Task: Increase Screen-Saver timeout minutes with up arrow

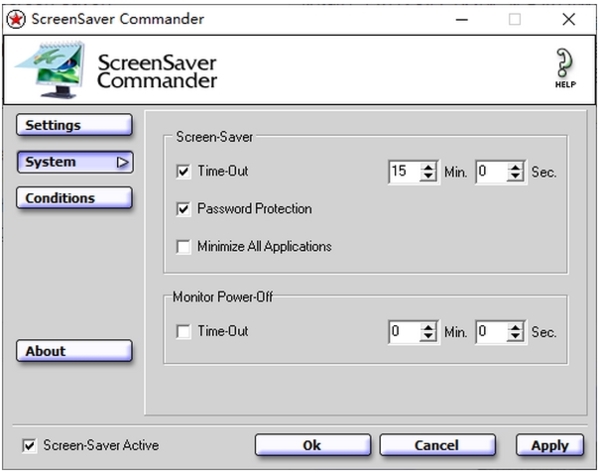Action: click(428, 167)
